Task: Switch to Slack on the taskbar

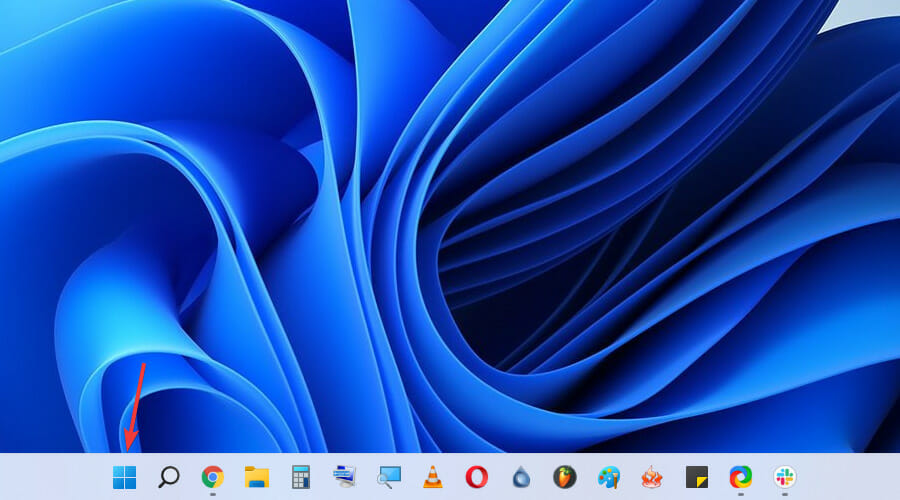Action: 784,477
